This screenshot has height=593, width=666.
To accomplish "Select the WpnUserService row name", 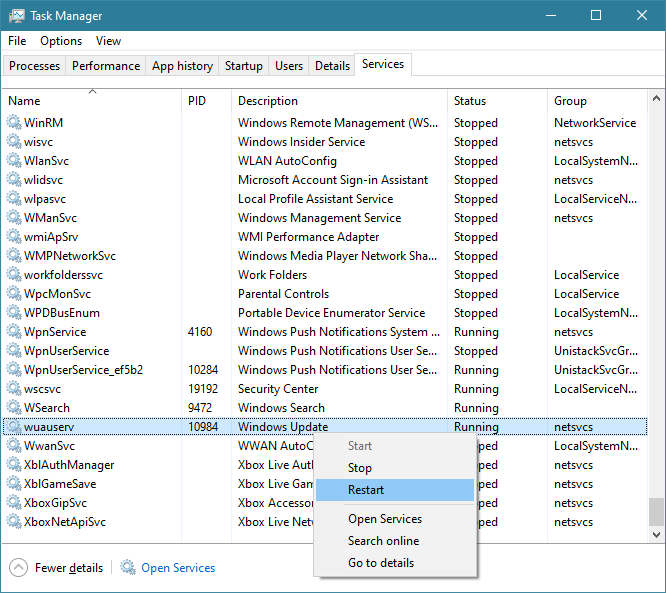I will point(67,351).
